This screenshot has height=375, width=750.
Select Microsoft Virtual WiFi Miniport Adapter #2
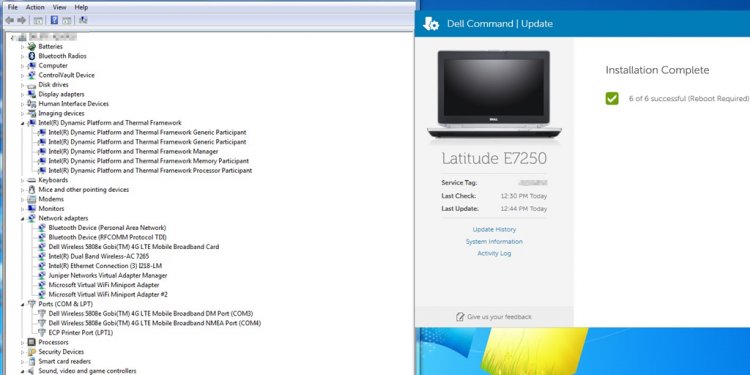(108, 295)
